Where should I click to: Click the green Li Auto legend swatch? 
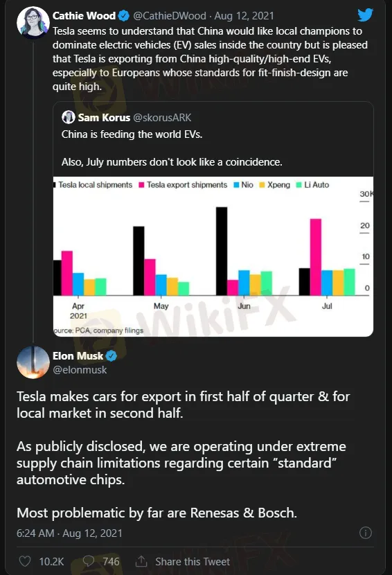pyautogui.click(x=299, y=185)
